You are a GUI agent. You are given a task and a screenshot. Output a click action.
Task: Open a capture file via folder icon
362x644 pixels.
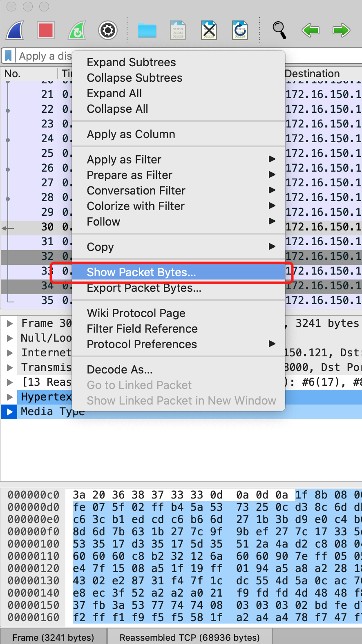(x=147, y=31)
